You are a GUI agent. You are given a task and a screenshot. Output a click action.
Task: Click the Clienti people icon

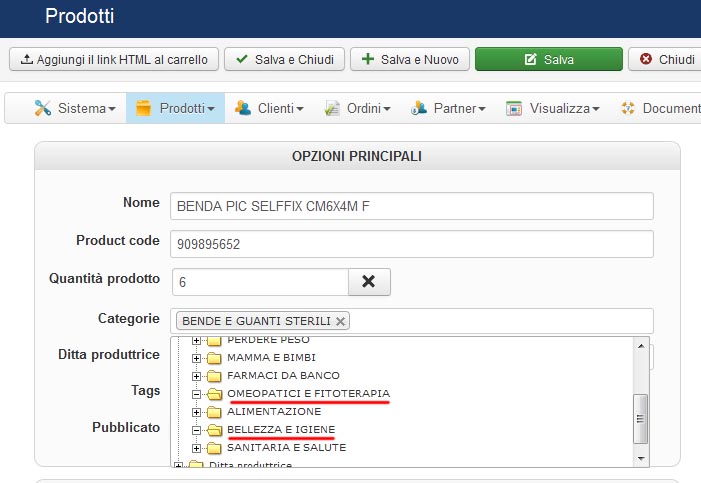point(243,108)
